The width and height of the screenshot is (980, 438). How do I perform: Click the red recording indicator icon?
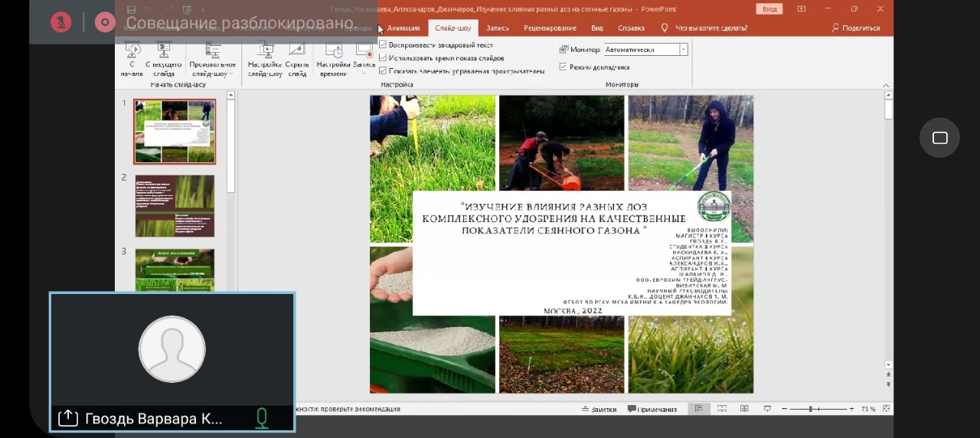105,22
